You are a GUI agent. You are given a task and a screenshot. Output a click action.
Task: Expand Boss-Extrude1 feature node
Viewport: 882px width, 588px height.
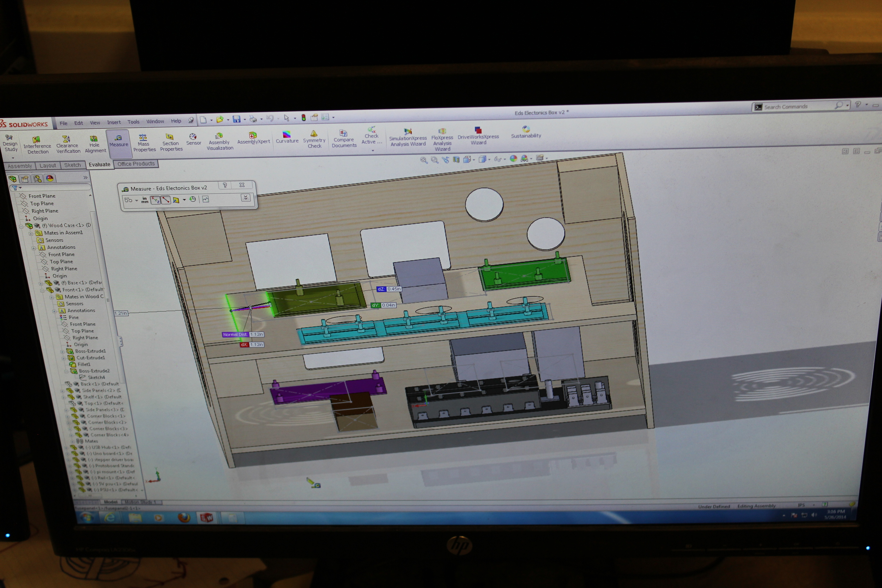(x=62, y=352)
